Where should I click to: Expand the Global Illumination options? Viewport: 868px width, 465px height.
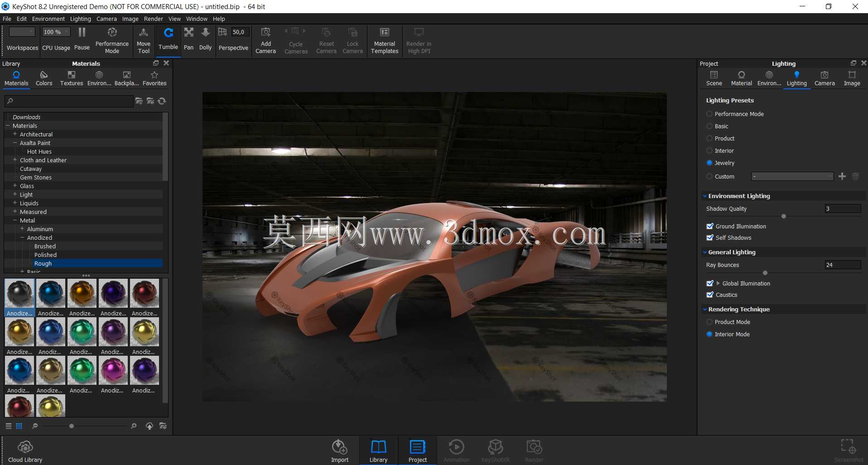[718, 283]
